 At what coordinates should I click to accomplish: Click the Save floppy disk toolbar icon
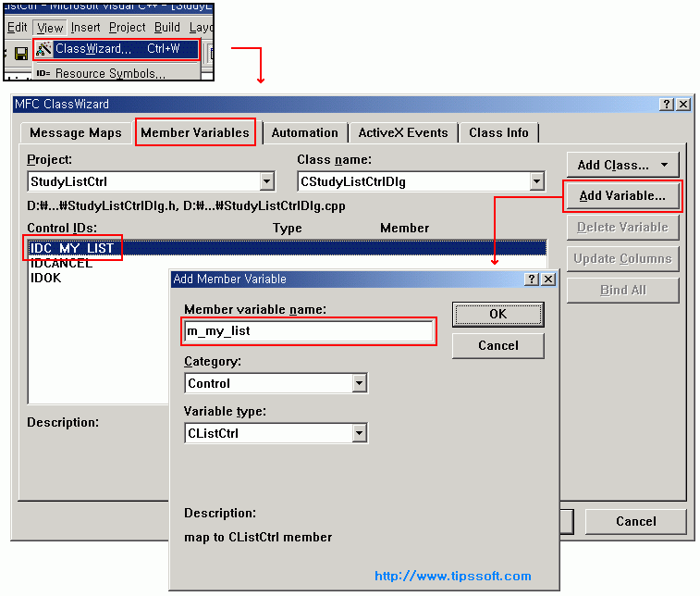[20, 54]
